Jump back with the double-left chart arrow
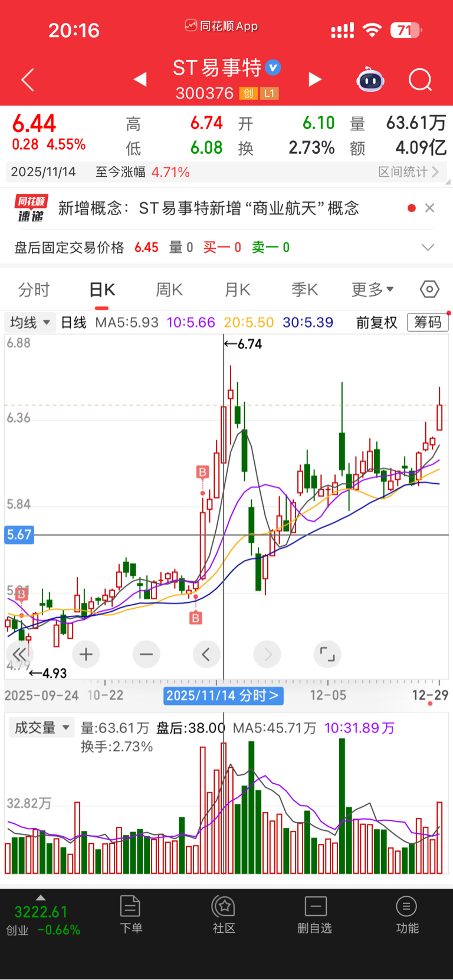The height and width of the screenshot is (980, 453). 19,654
